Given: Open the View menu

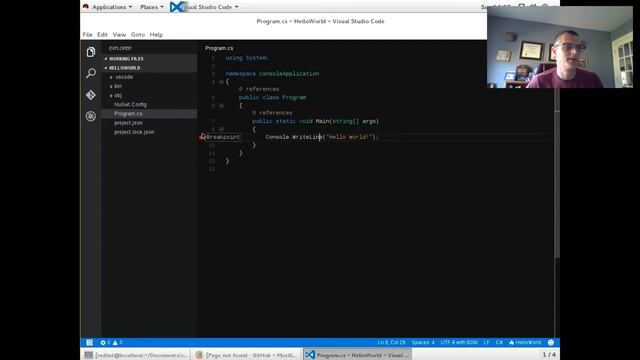Looking at the screenshot, I should 119,35.
